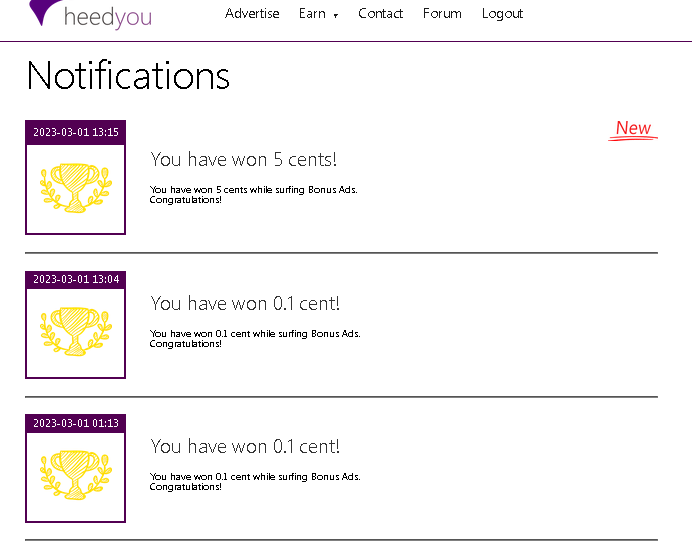Click the Notifications page heading
Screen dimensions: 692x546
(128, 76)
